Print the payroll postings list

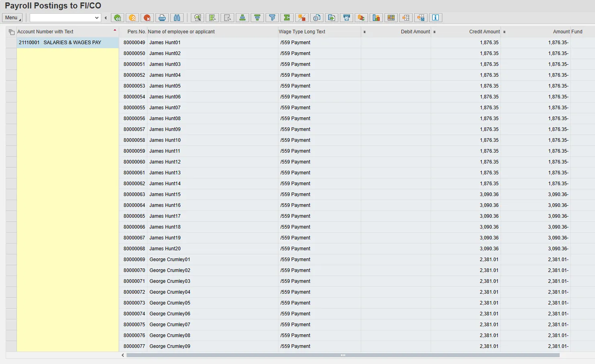[x=162, y=18]
